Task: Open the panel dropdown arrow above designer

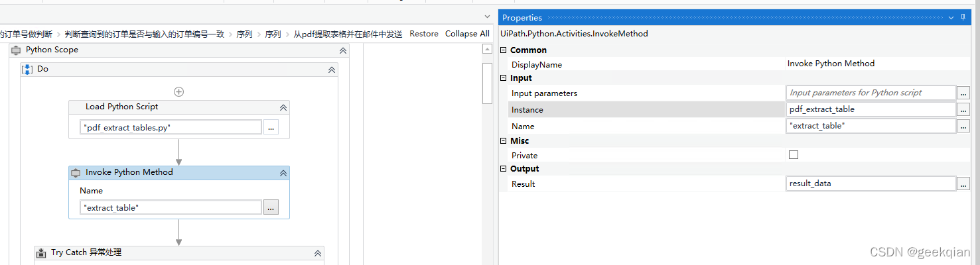Action: click(x=487, y=17)
